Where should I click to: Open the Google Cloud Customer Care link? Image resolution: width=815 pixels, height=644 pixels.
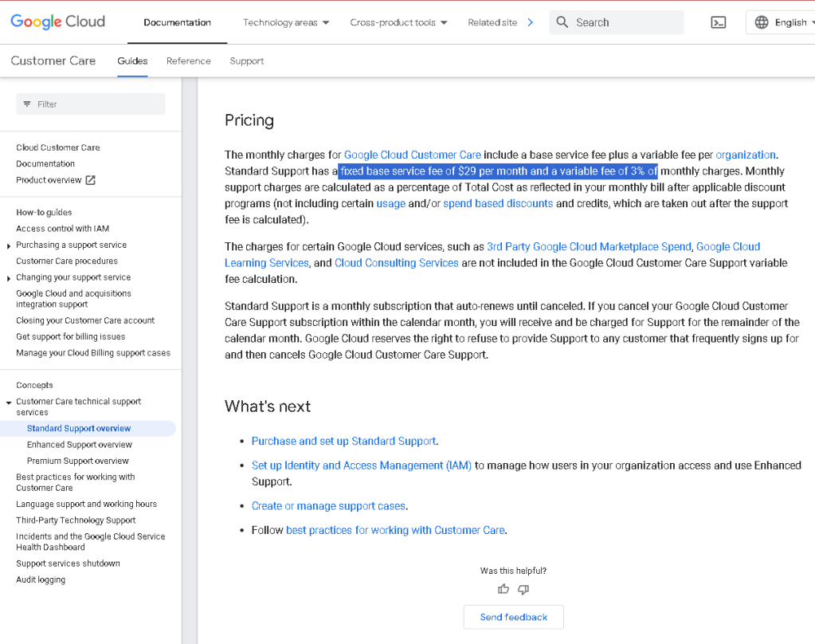click(413, 155)
